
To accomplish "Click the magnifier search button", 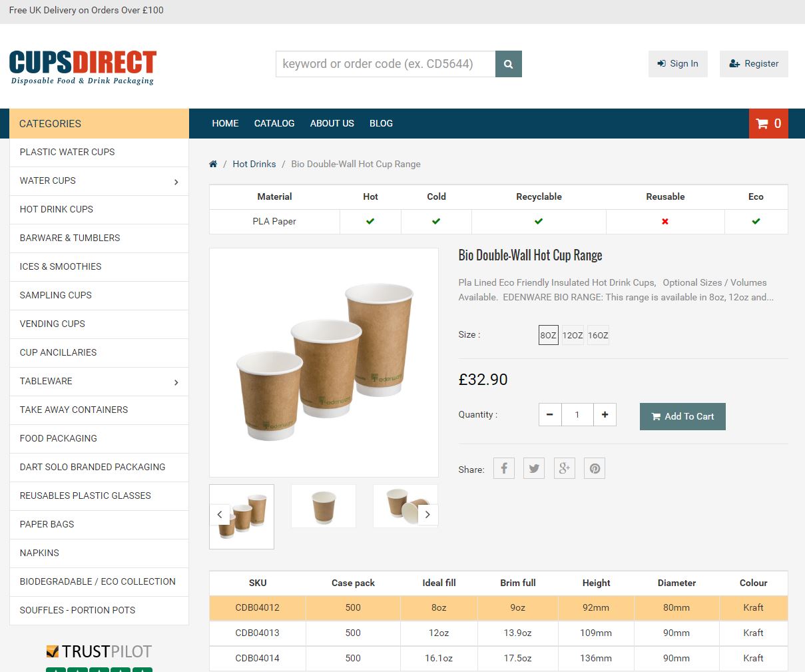I will 508,64.
